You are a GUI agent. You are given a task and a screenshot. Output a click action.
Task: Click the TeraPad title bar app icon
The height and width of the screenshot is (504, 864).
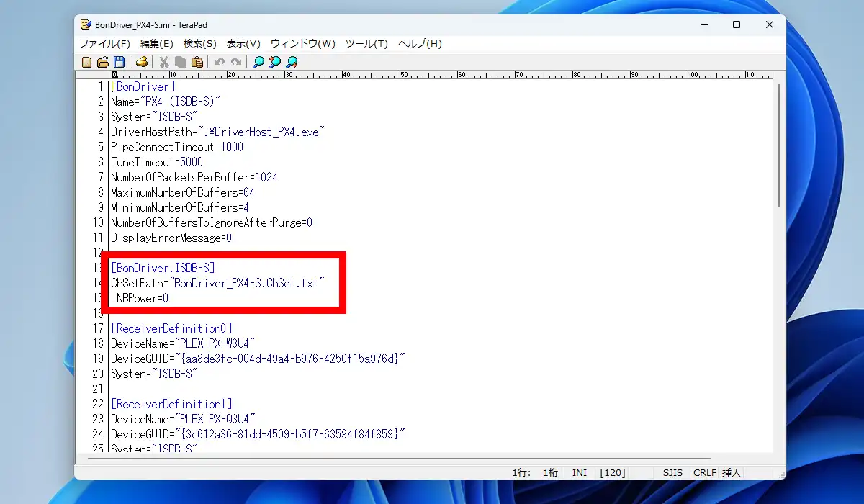click(x=86, y=24)
